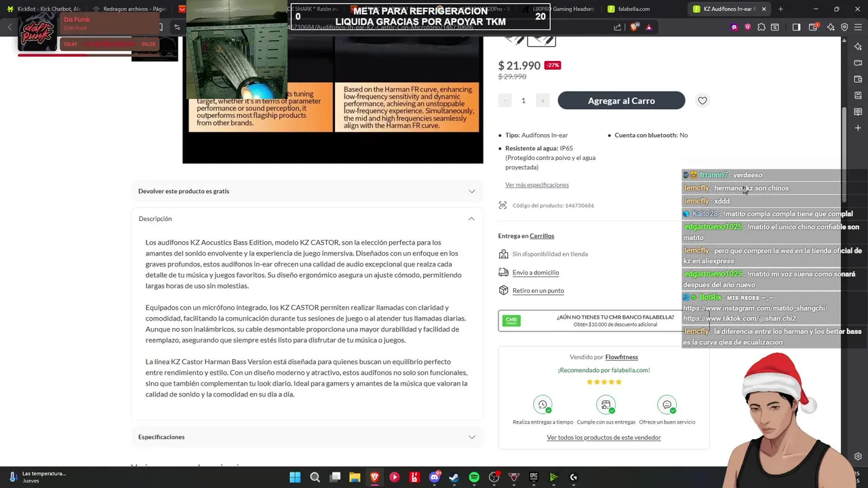This screenshot has height=488, width=868.
Task: Open Ver más especificaciones link
Action: tap(537, 185)
